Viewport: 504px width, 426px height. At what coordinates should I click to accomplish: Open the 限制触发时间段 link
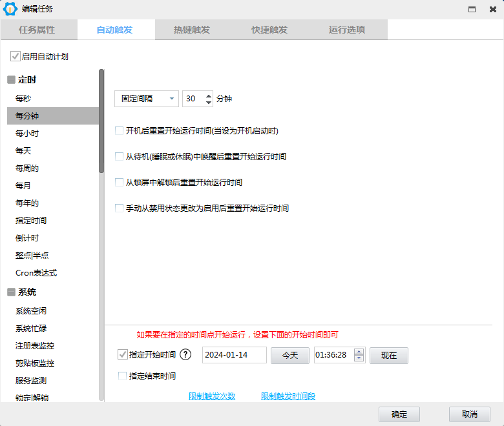[288, 396]
